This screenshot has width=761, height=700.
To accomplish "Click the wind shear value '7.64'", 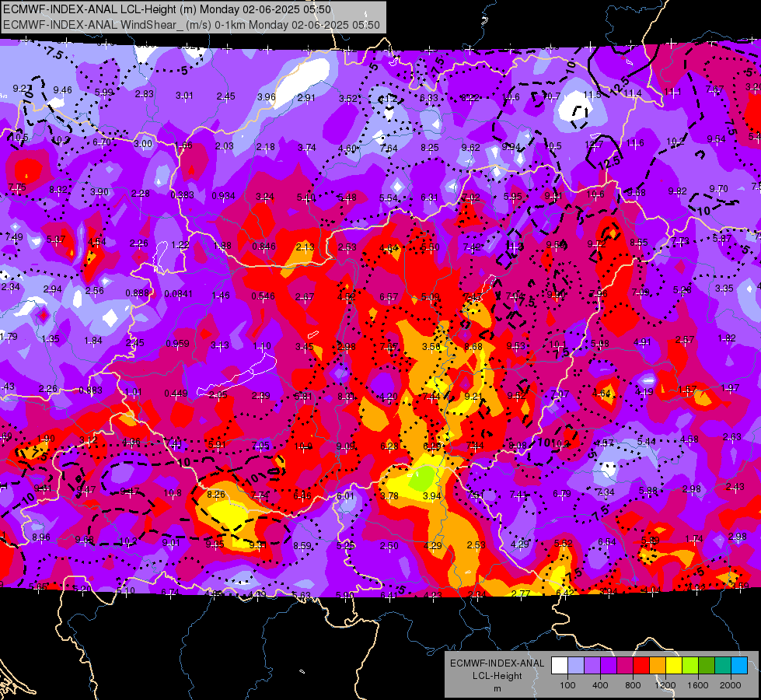I will [389, 148].
